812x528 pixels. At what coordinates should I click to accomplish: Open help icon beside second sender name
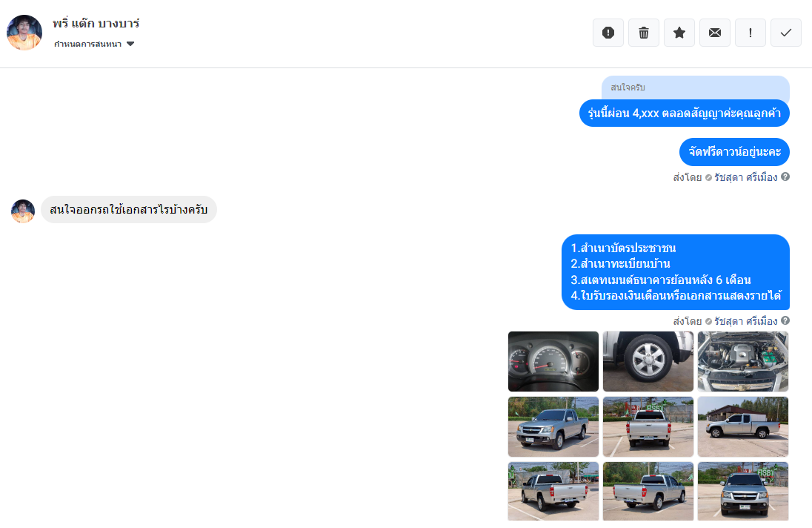tap(785, 321)
